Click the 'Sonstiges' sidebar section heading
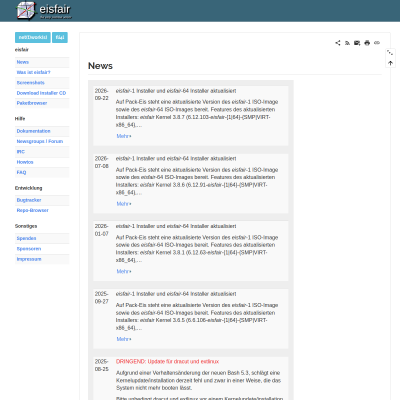The image size is (400, 400). tap(26, 226)
